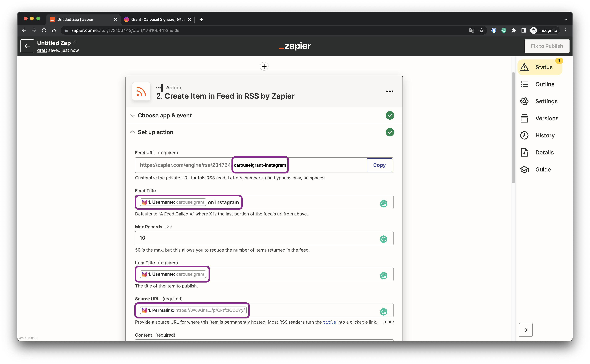590x364 pixels.
Task: Select Username pill in Item Title field
Action: (173, 274)
